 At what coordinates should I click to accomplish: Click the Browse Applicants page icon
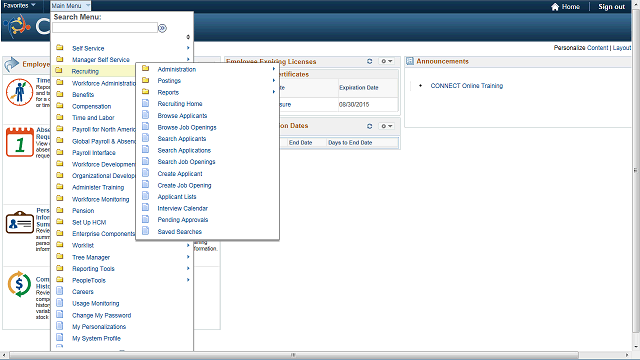pos(145,115)
